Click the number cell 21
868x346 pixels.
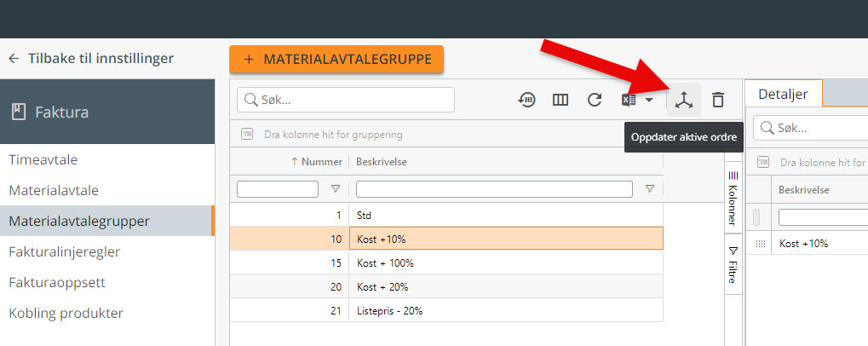[336, 310]
